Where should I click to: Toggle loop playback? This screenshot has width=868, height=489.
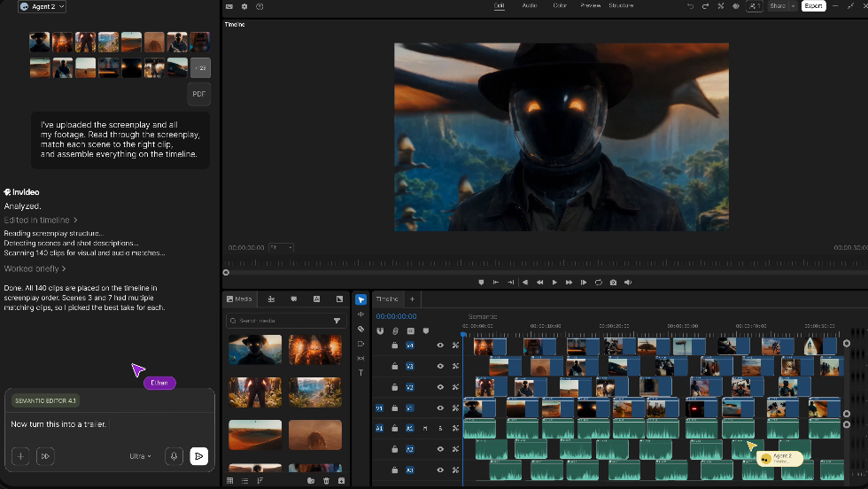click(x=599, y=283)
